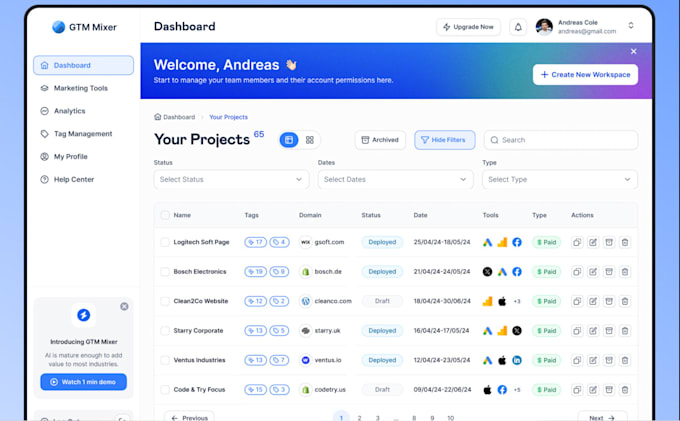The width and height of the screenshot is (680, 421).
Task: Click the Deployed status of Ventus Industries
Action: (x=382, y=360)
